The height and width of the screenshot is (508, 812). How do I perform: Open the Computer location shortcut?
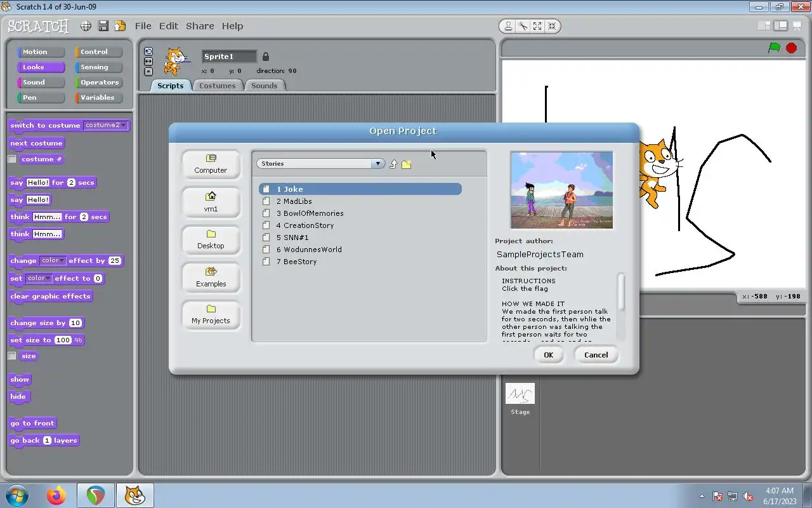tap(211, 164)
